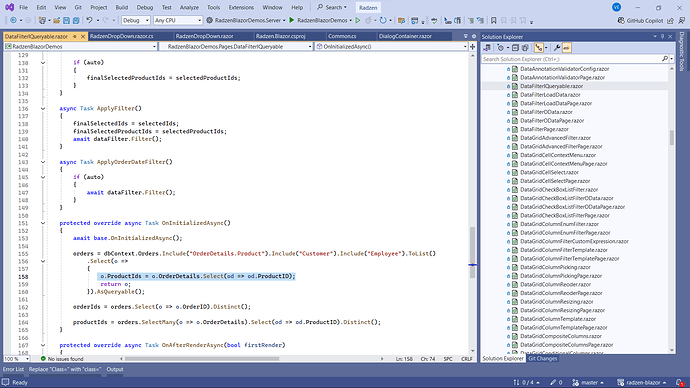Screen dimensions: 690x388
Task: Click the Restart circular arrow icon
Action: pyautogui.click(x=383, y=20)
